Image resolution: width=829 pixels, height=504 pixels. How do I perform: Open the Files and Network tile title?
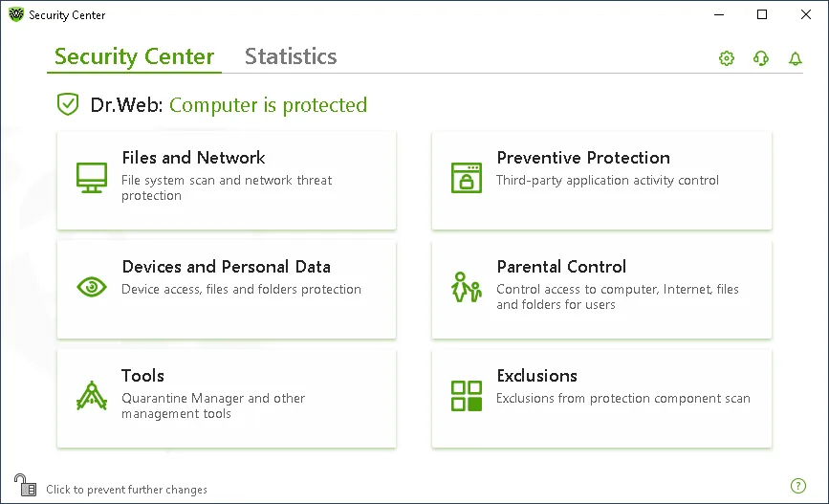tap(193, 158)
